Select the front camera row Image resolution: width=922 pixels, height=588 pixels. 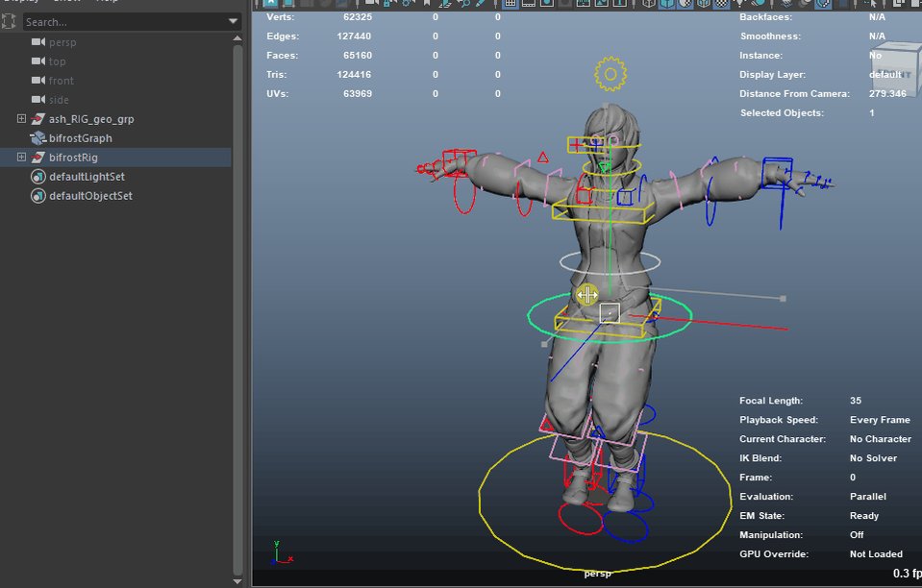point(62,81)
